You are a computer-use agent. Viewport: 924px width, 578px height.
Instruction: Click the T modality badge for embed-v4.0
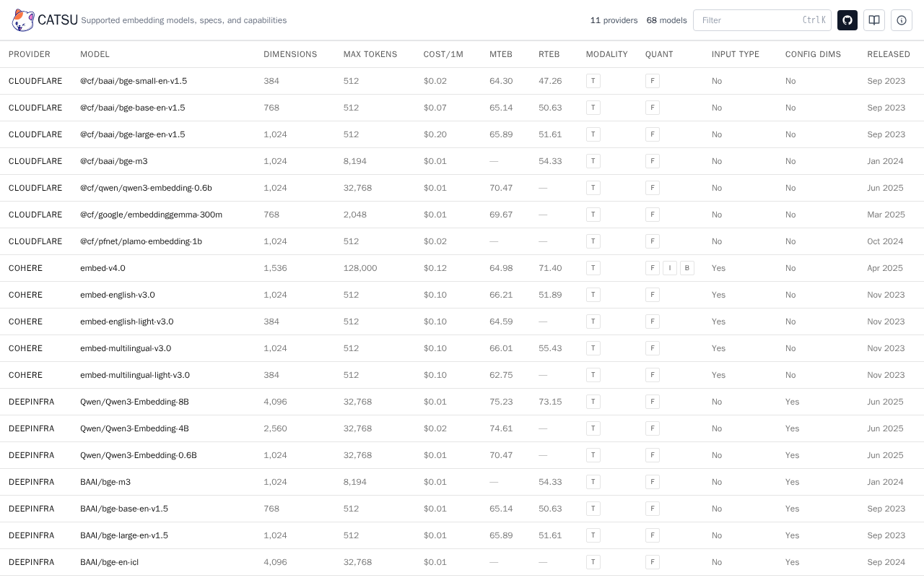(x=593, y=268)
